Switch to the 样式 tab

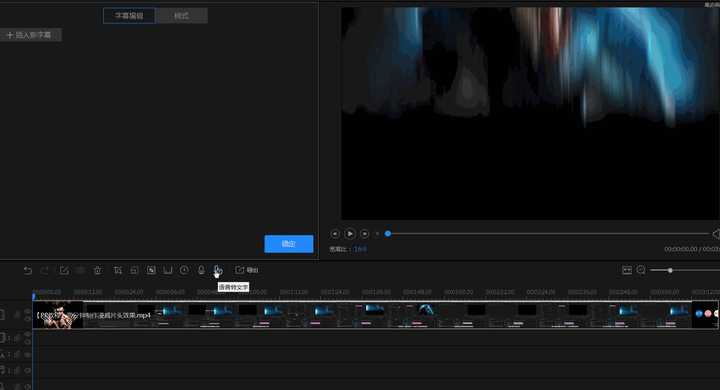tap(181, 16)
